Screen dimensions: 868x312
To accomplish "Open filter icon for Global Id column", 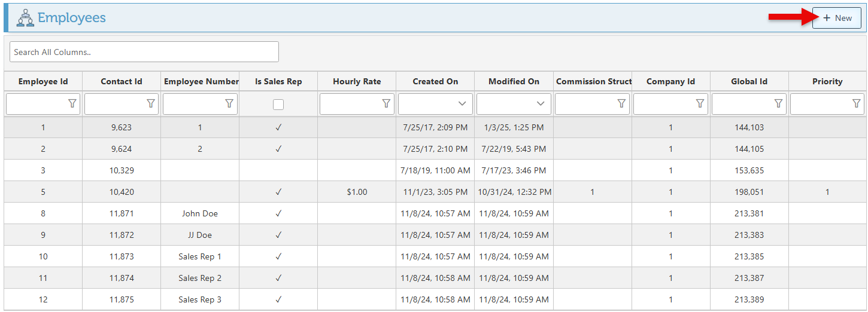I will (x=778, y=104).
